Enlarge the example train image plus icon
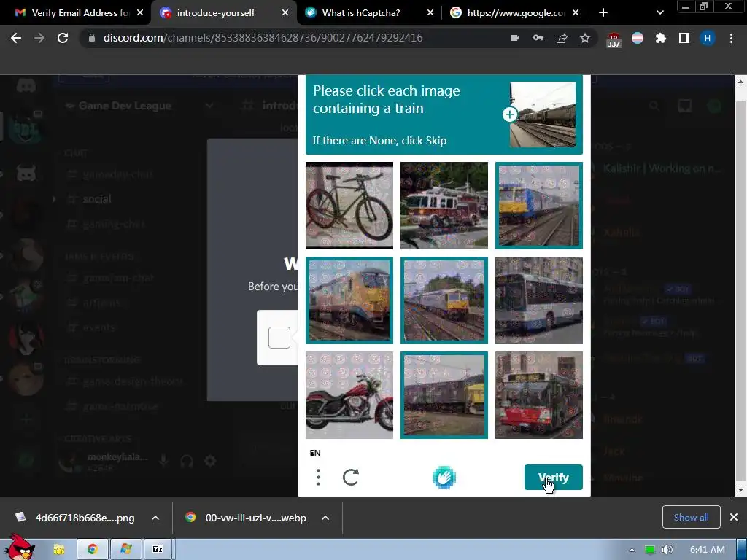The width and height of the screenshot is (747, 560). pos(510,114)
